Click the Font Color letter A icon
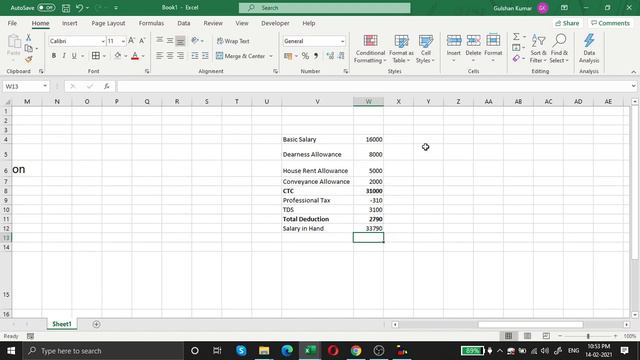Viewport: 640px width, 360px height. (135, 56)
